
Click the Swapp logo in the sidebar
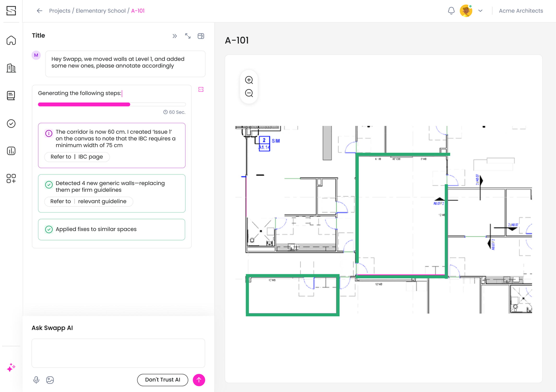[x=11, y=11]
